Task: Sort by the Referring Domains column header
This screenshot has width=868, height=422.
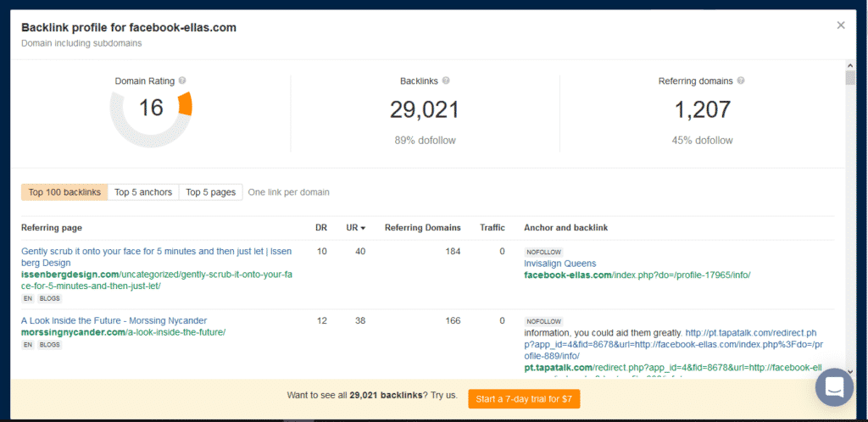Action: (x=423, y=227)
